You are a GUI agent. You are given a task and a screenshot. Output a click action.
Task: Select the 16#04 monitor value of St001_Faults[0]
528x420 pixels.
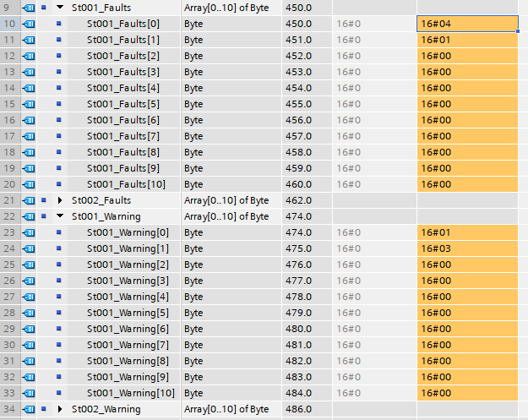pos(467,24)
